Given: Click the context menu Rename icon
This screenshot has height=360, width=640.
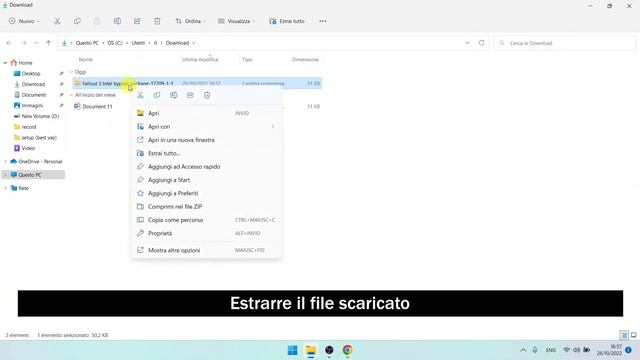Looking at the screenshot, I should tap(173, 95).
